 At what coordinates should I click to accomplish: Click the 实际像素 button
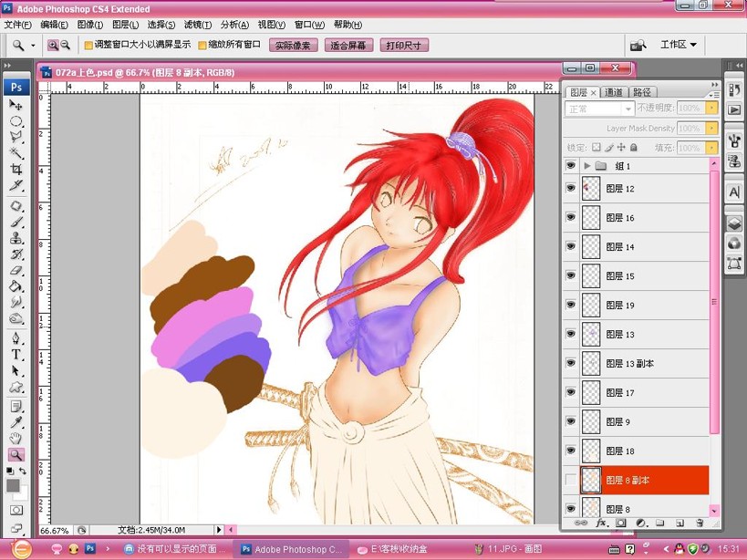tap(293, 46)
